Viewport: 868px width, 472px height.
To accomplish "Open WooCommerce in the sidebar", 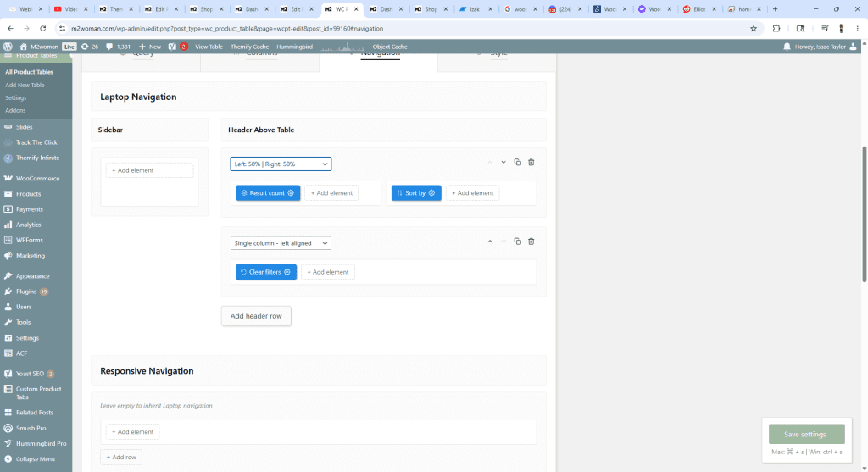I will click(x=36, y=178).
